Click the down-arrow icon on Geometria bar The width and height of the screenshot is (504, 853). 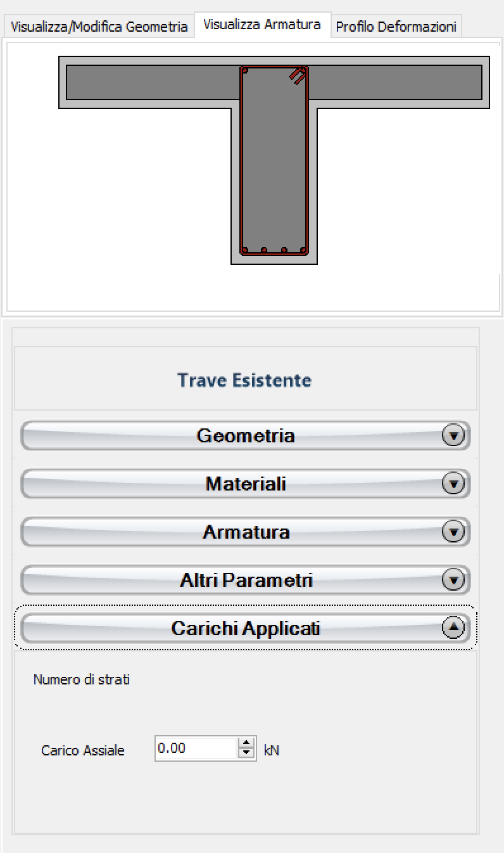453,436
